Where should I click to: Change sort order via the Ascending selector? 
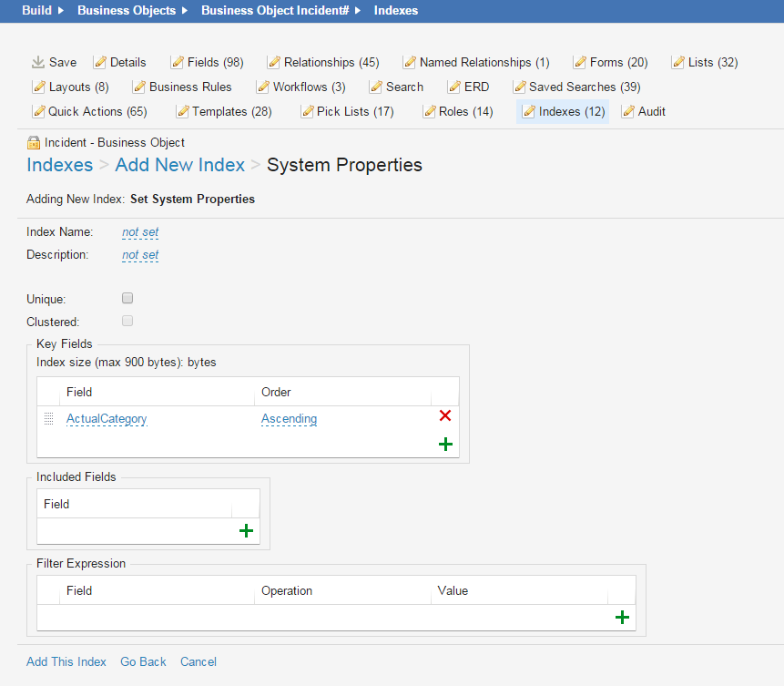click(289, 418)
